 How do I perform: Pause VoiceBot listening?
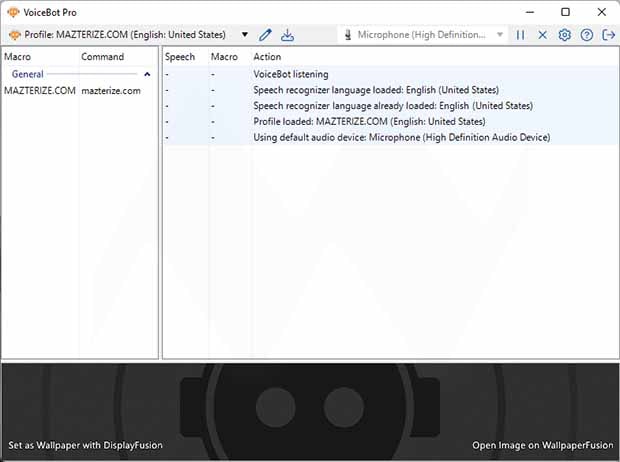[x=520, y=35]
